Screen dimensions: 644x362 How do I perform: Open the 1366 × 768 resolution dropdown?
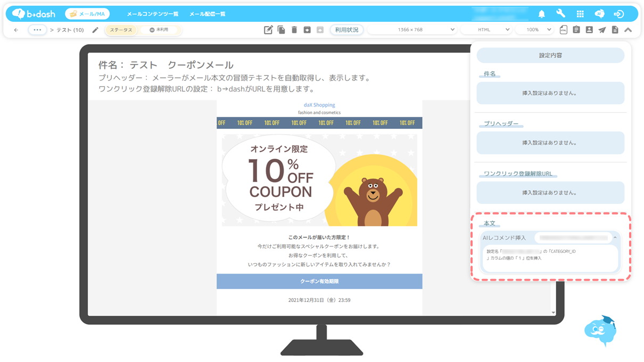pos(412,30)
